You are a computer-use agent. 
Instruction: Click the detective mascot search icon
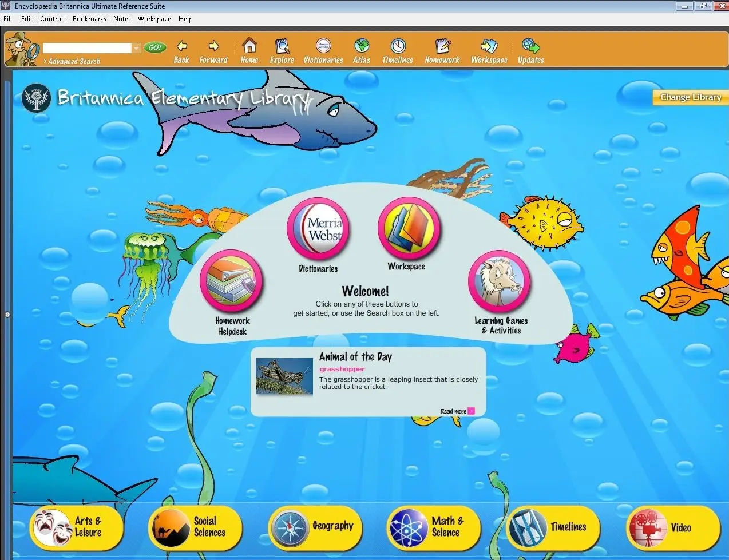(22, 49)
